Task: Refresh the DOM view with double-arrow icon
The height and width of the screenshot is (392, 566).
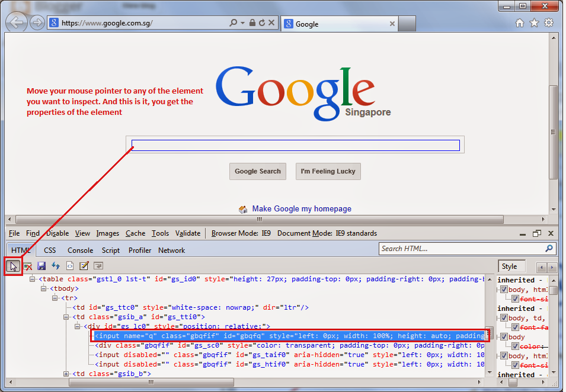Action: (x=56, y=266)
